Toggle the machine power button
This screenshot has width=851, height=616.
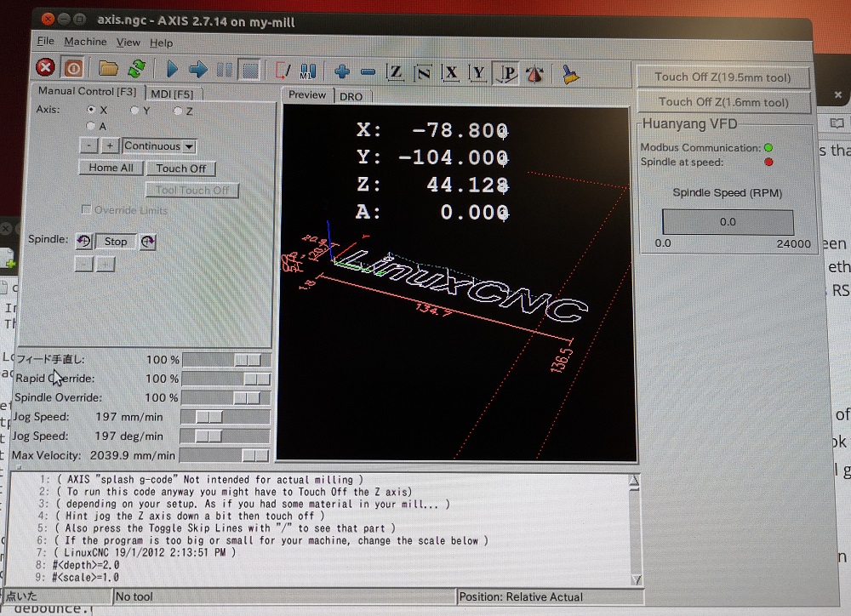[73, 68]
